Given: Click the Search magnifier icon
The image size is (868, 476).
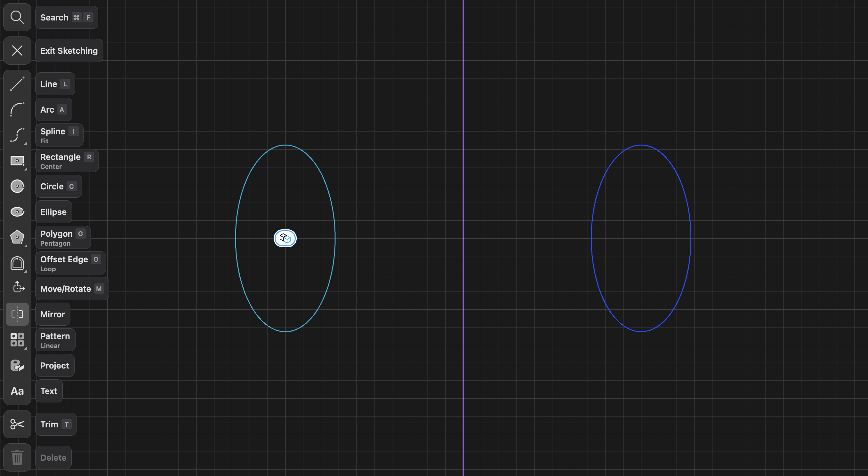Looking at the screenshot, I should [17, 17].
